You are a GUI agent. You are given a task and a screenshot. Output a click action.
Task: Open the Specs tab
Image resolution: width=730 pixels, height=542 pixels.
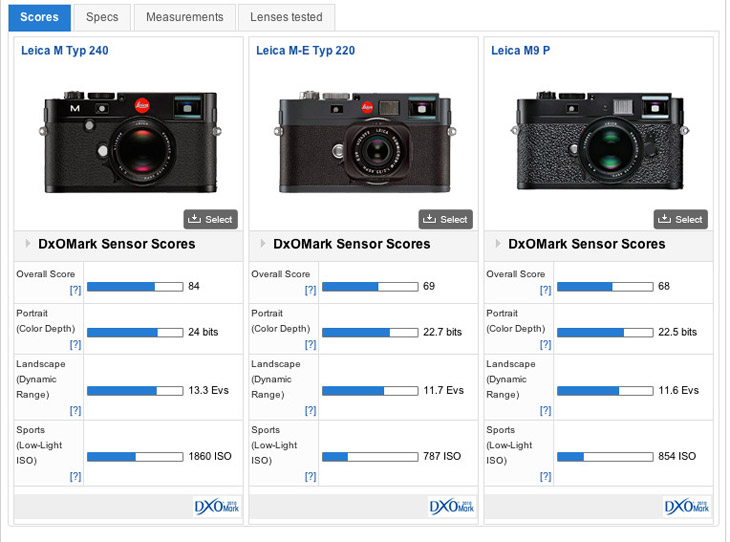tap(102, 17)
